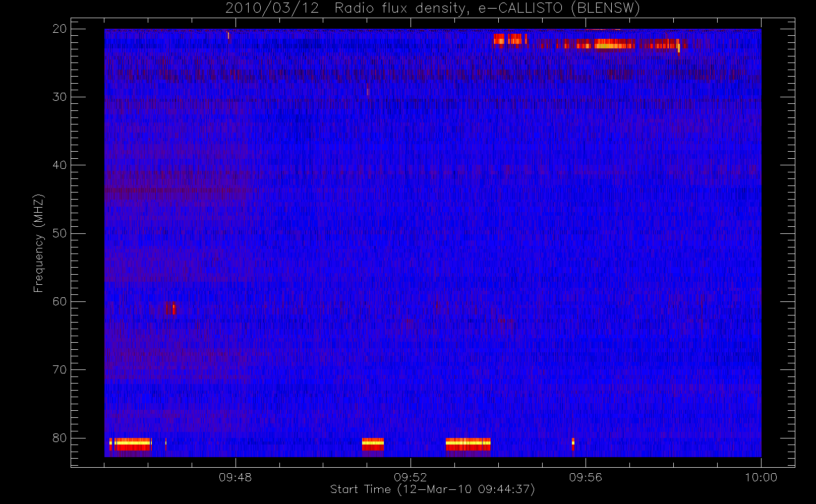Click the 40 MHz frequency tick label
Image resolution: width=816 pixels, height=504 pixels.
(60, 165)
